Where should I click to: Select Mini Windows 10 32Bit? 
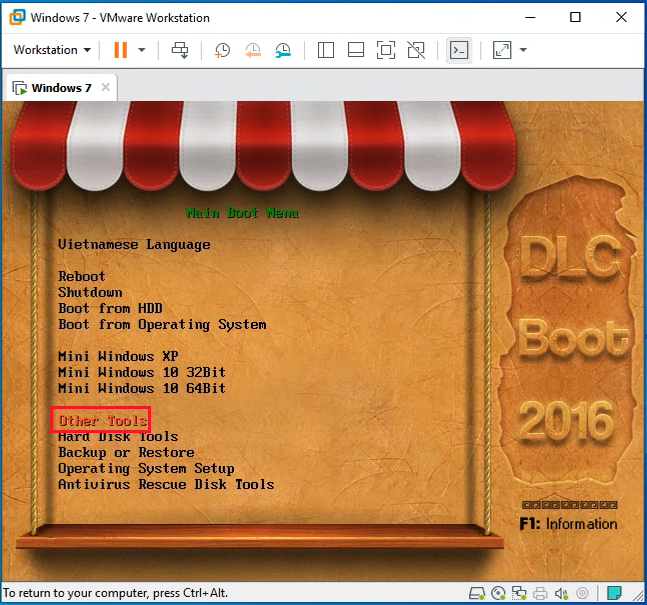click(x=142, y=372)
